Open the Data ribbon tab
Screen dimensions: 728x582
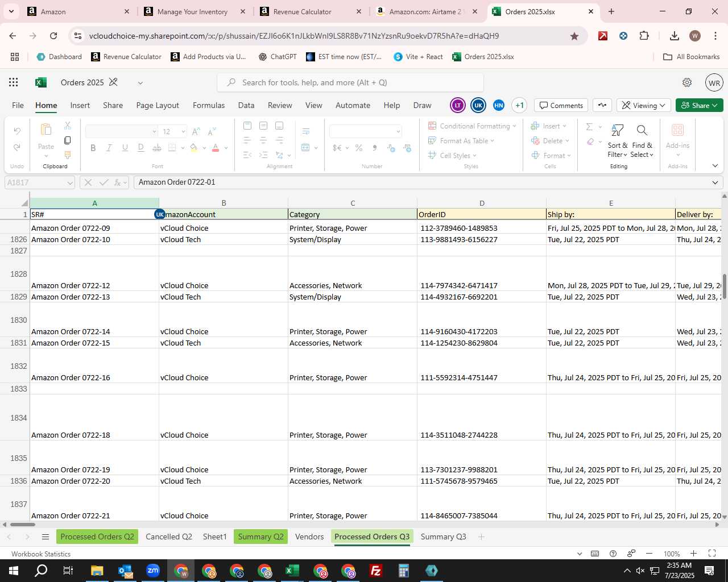click(x=246, y=105)
